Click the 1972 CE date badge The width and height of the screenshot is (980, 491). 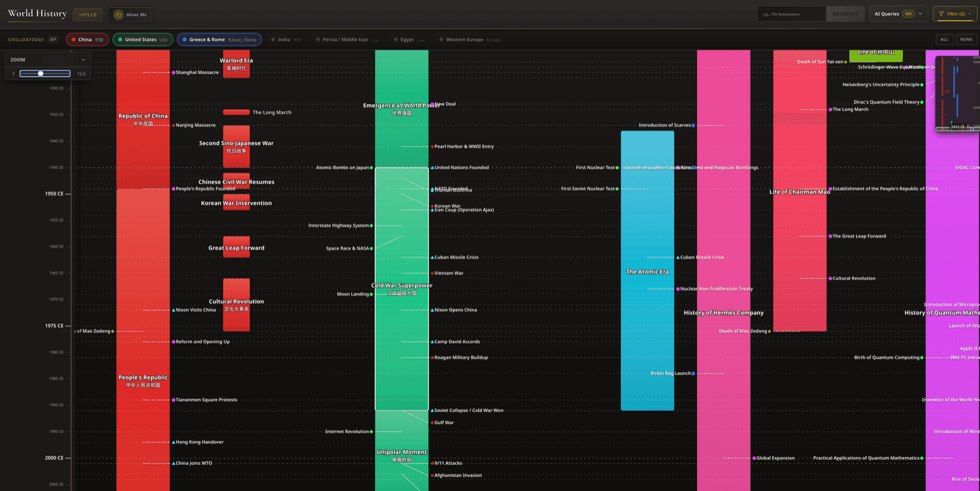[x=86, y=13]
